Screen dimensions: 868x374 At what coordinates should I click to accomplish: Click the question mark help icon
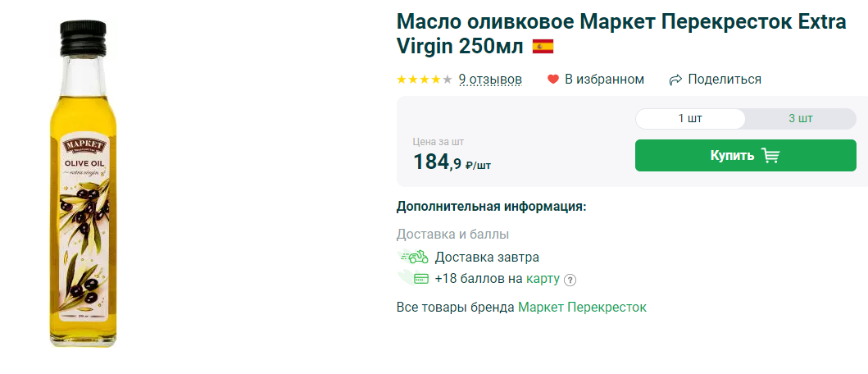570,279
